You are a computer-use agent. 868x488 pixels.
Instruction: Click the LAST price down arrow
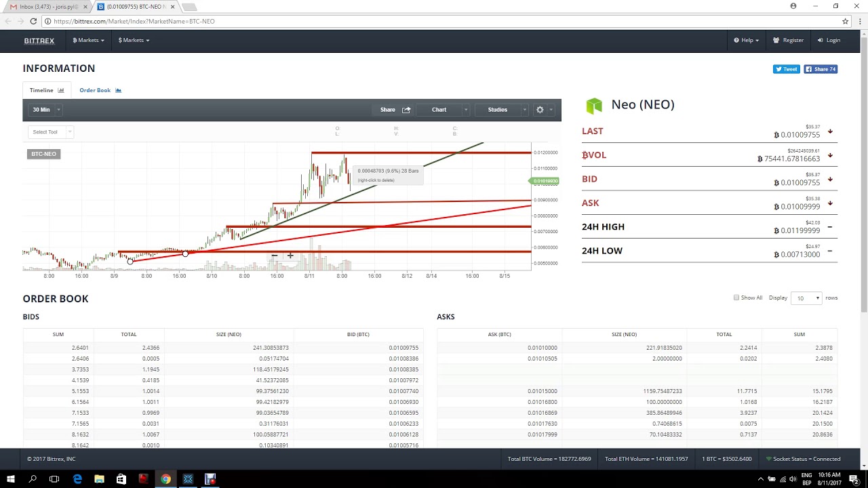[x=830, y=131]
